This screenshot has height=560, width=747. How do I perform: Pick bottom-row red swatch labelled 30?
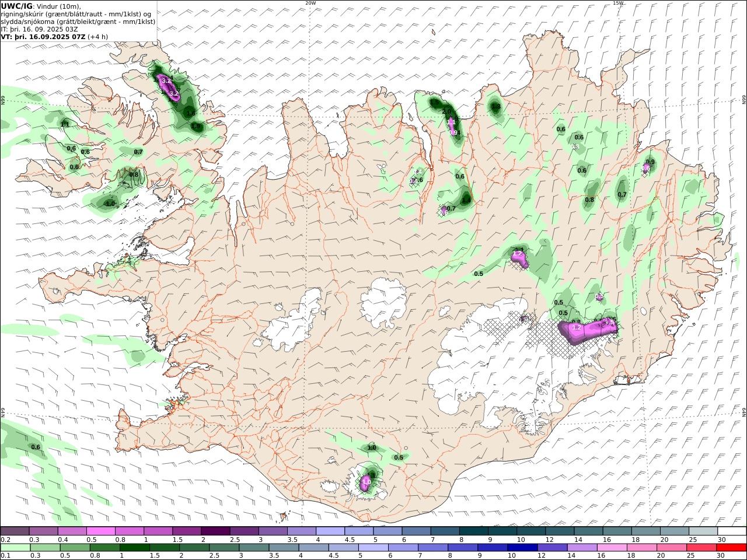(731, 547)
